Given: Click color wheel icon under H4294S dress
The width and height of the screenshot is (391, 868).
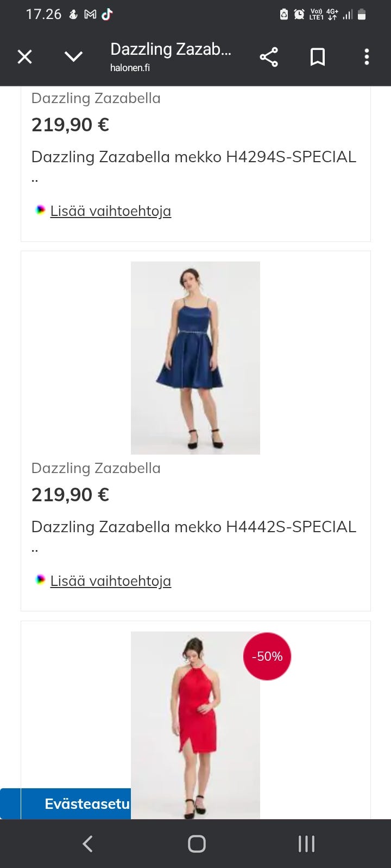Looking at the screenshot, I should pyautogui.click(x=40, y=210).
